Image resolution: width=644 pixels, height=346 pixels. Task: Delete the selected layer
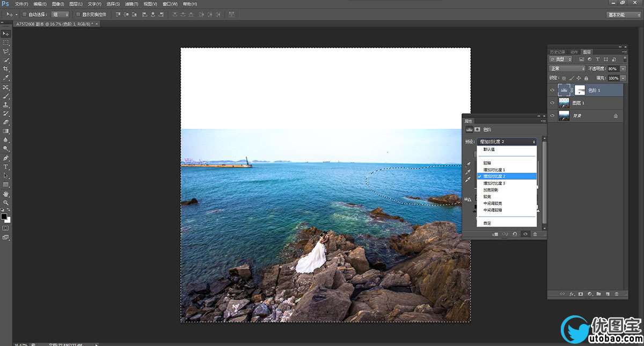click(x=617, y=294)
